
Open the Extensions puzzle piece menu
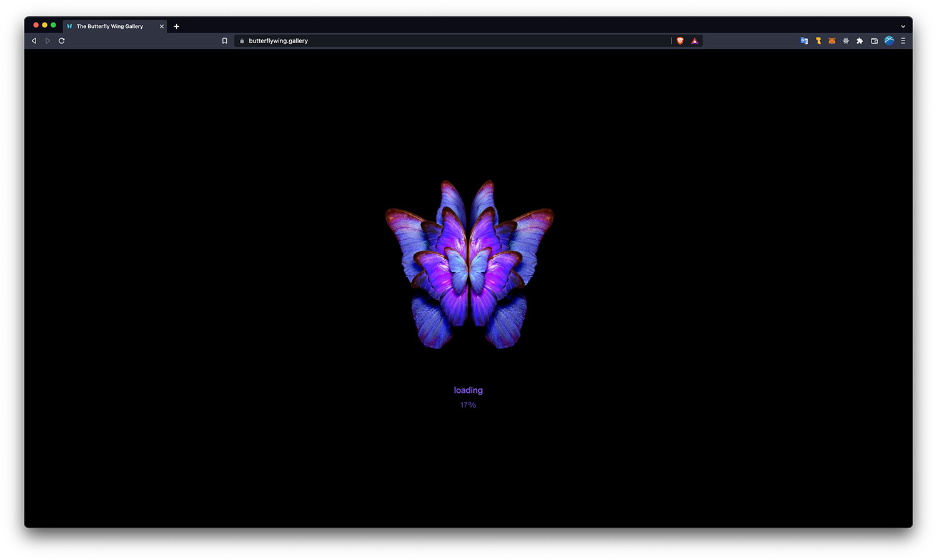[860, 41]
